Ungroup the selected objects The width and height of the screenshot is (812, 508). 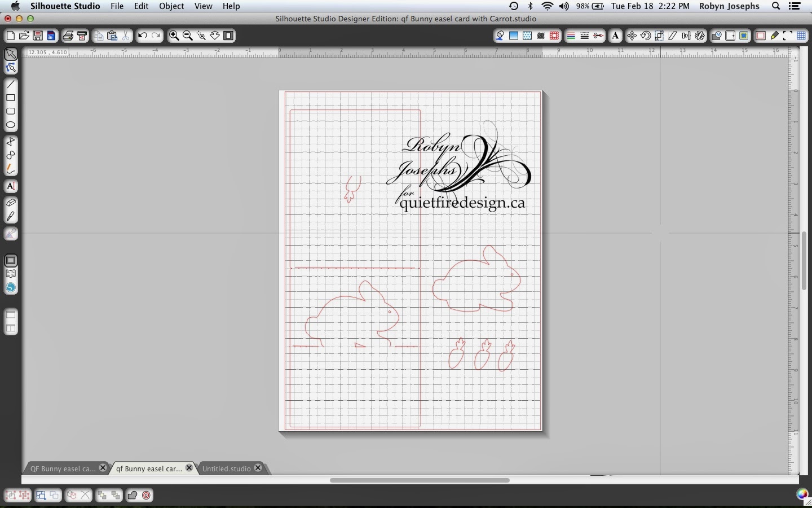click(24, 495)
